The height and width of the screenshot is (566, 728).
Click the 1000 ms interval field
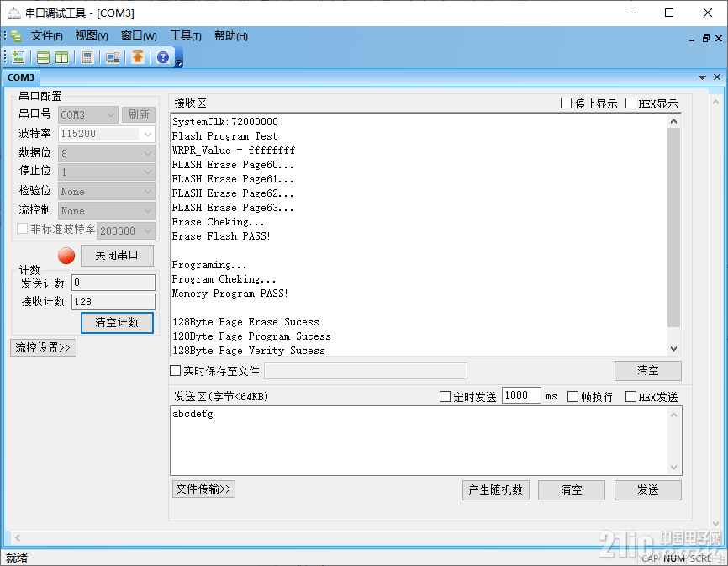point(521,395)
